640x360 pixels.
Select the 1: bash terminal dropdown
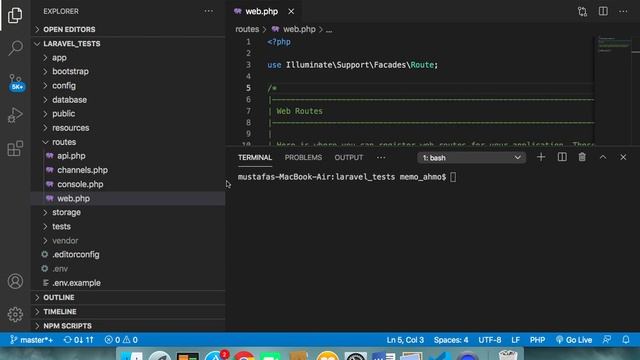coord(471,158)
